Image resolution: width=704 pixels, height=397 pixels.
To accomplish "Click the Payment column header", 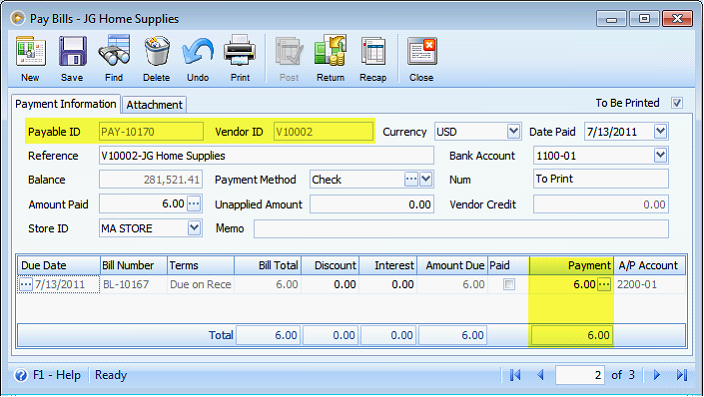I will [571, 265].
